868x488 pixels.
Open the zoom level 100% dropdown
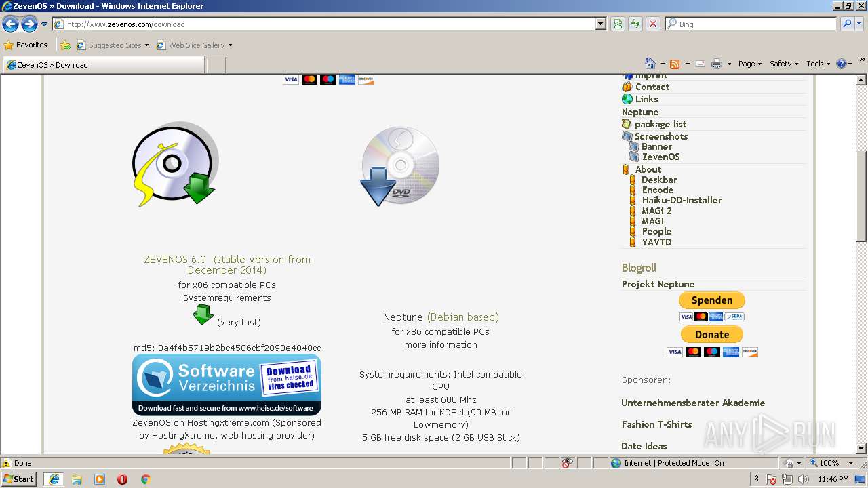(850, 463)
